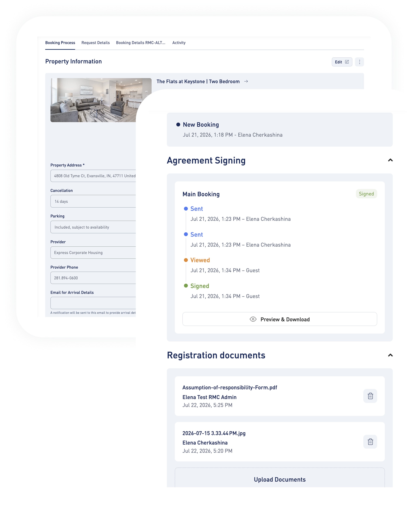Focus the Email for Arrival Details field
This screenshot has height=509, width=420.
pos(93,303)
